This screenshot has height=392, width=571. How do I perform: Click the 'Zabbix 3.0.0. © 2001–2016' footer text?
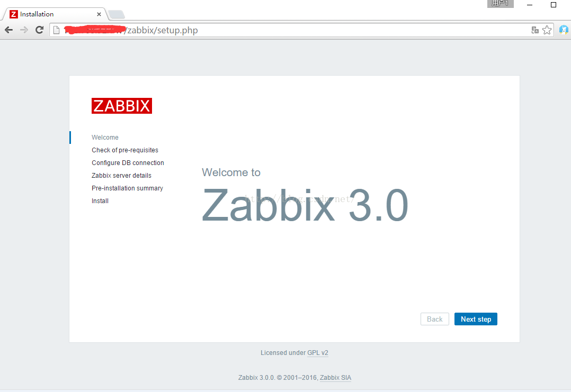pyautogui.click(x=278, y=378)
